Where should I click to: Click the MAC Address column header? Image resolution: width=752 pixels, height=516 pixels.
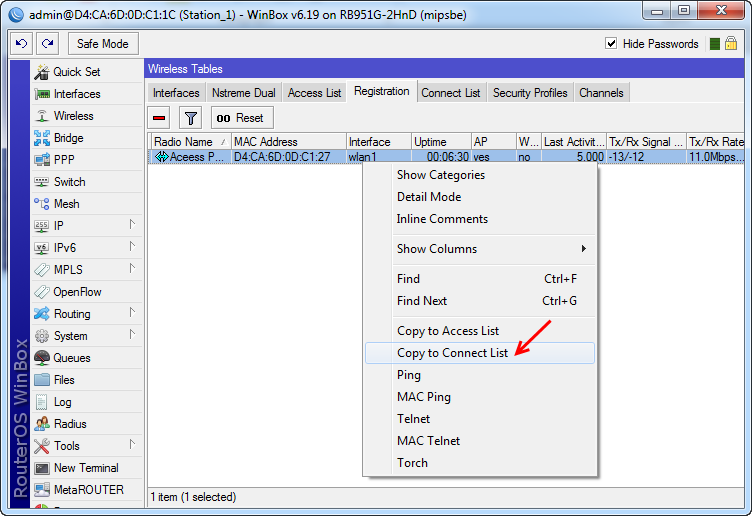click(x=289, y=142)
